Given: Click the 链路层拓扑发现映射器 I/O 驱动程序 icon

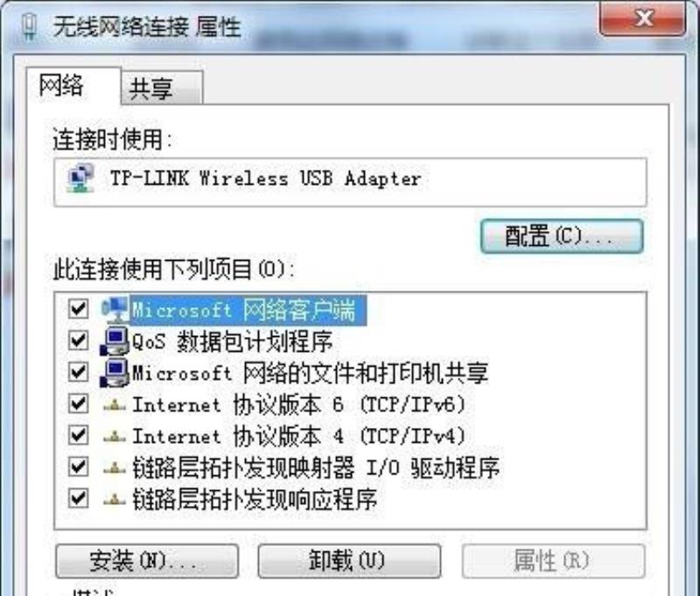Looking at the screenshot, I should click(115, 468).
